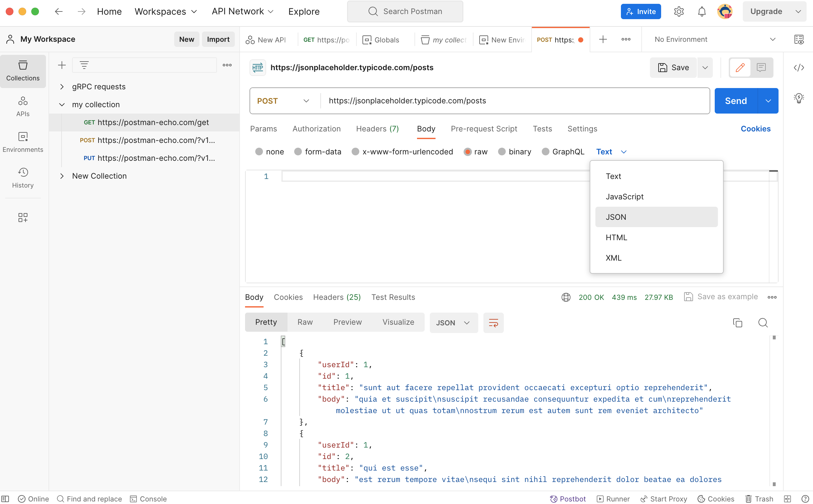Image resolution: width=813 pixels, height=504 pixels.
Task: Open the info lightbulb panel
Action: tap(799, 98)
